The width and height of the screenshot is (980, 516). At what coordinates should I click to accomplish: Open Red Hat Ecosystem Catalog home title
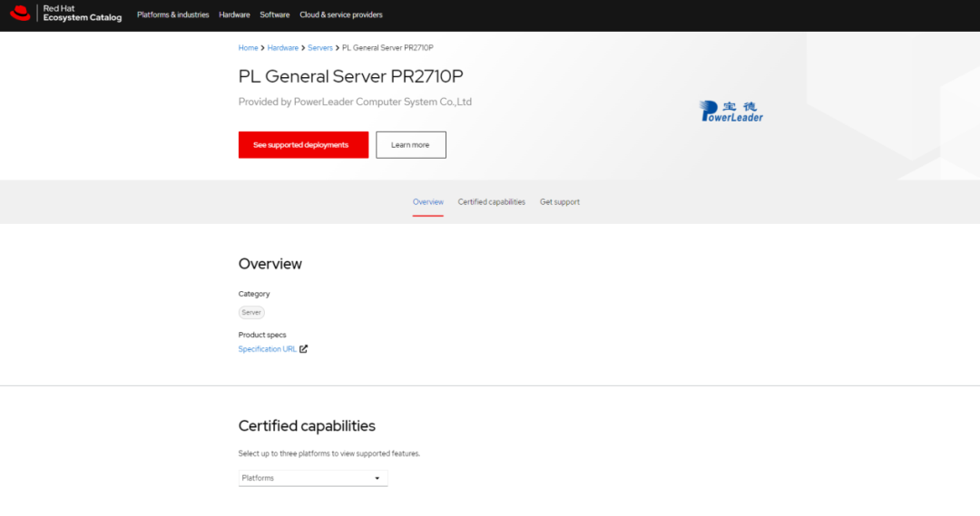point(82,13)
